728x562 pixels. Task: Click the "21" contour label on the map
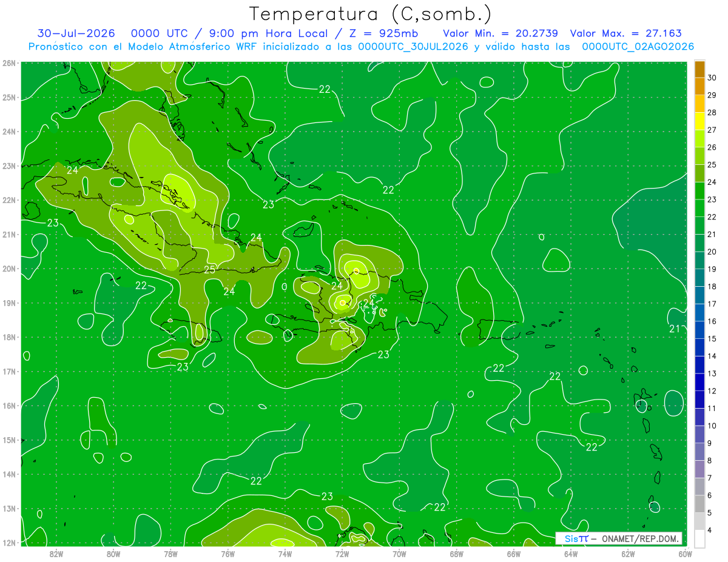[x=675, y=329]
